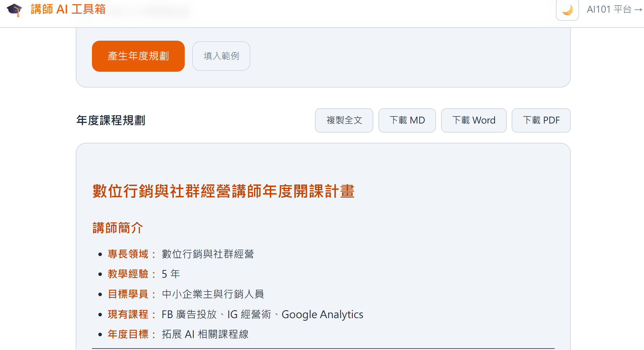
Task: Copy everything using 複製全文
Action: (x=344, y=120)
